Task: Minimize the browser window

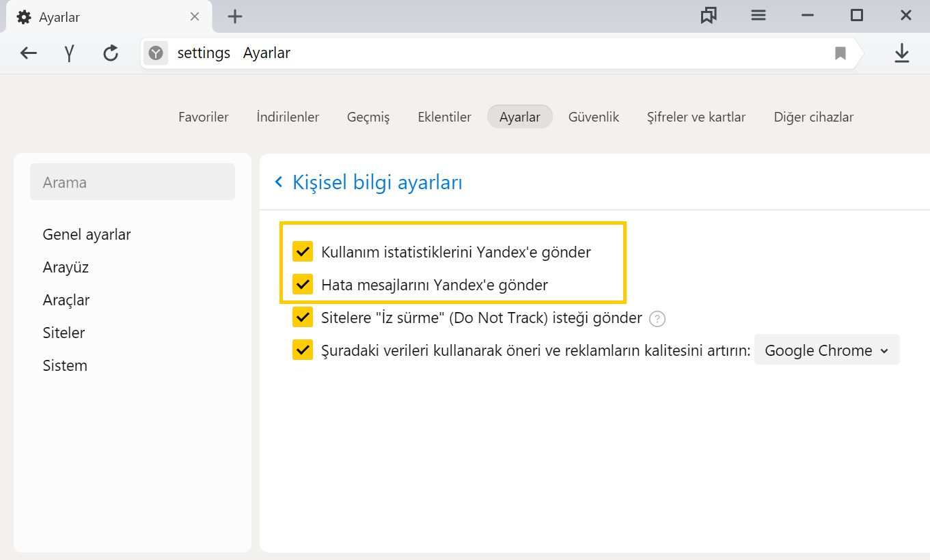Action: [808, 16]
